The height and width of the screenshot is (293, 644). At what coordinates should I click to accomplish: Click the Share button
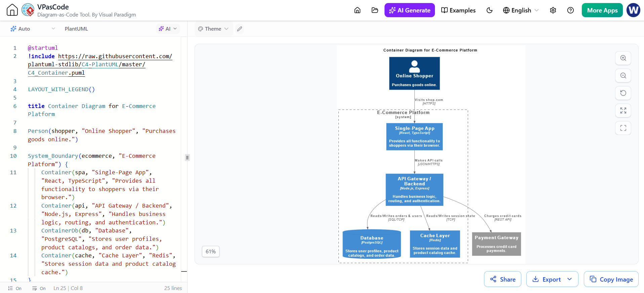[502, 279]
